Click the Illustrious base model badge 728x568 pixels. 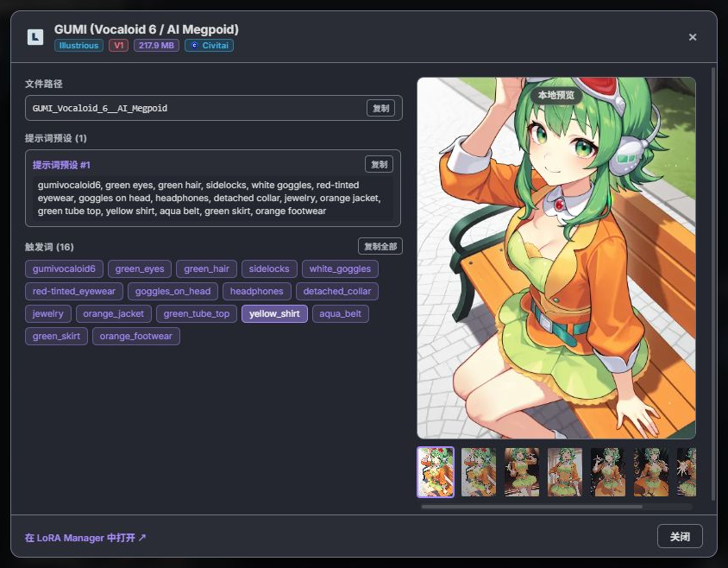[78, 46]
